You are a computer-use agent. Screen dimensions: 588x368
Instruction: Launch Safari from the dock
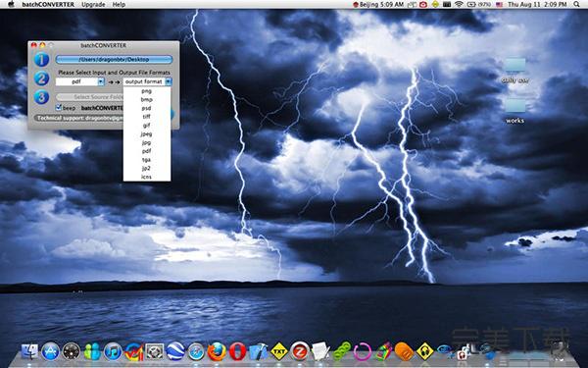[x=196, y=352]
